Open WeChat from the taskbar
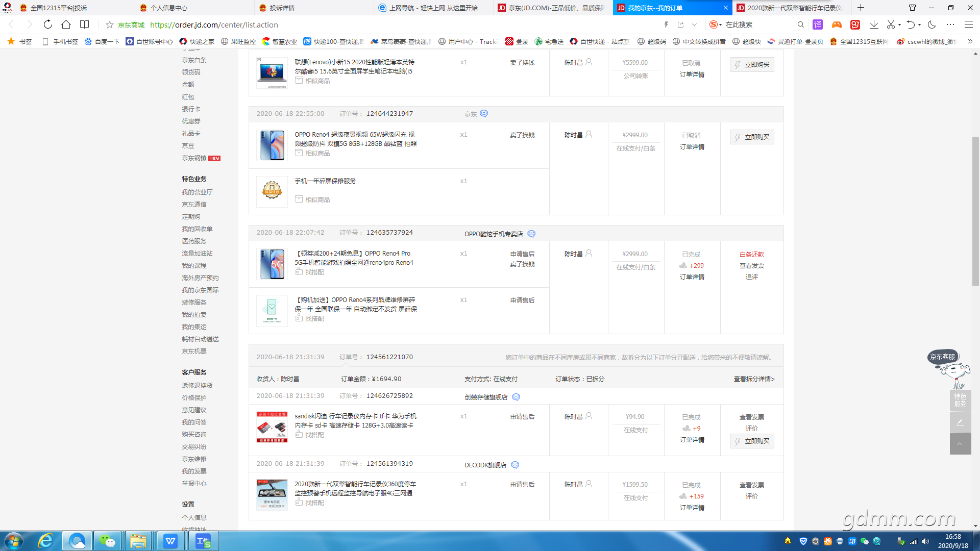The height and width of the screenshot is (551, 980). click(x=107, y=541)
